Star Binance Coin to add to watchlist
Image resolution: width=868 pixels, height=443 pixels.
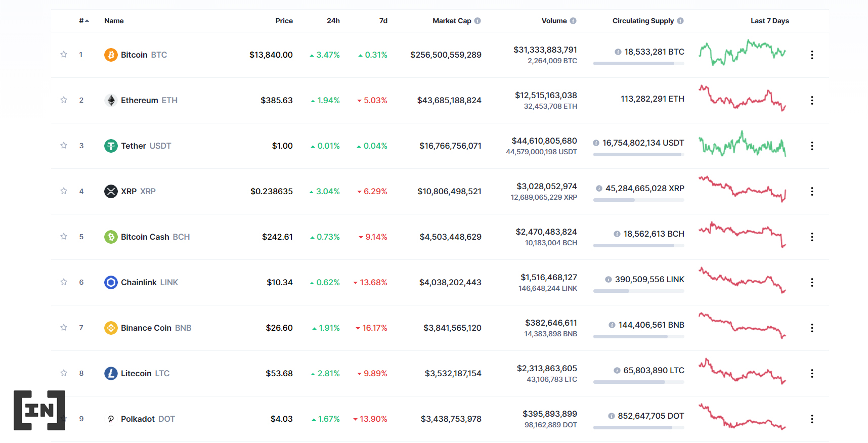coord(64,327)
